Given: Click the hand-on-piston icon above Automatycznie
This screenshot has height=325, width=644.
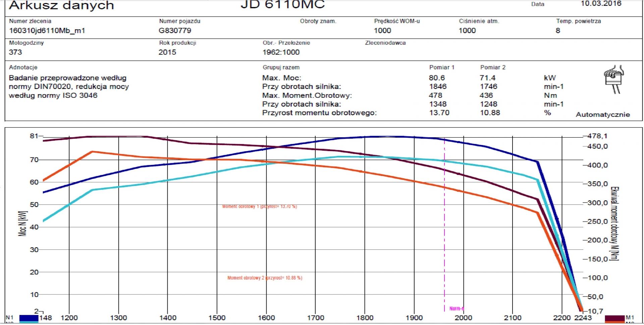Looking at the screenshot, I should point(614,79).
